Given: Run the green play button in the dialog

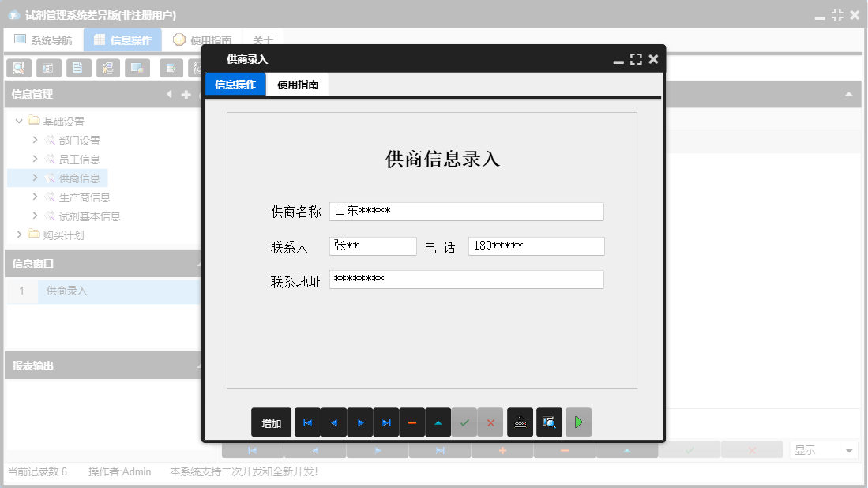Looking at the screenshot, I should (578, 422).
